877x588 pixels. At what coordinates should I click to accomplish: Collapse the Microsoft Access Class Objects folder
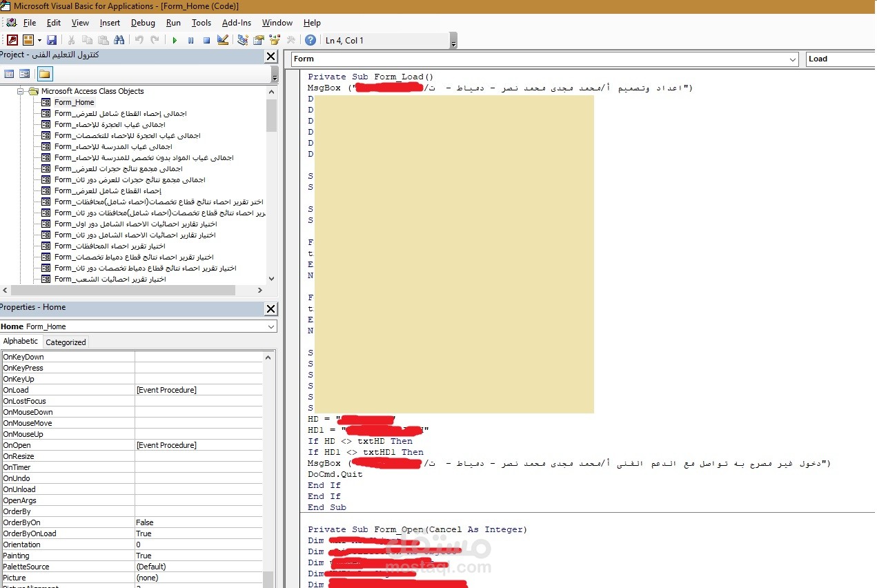pos(21,91)
